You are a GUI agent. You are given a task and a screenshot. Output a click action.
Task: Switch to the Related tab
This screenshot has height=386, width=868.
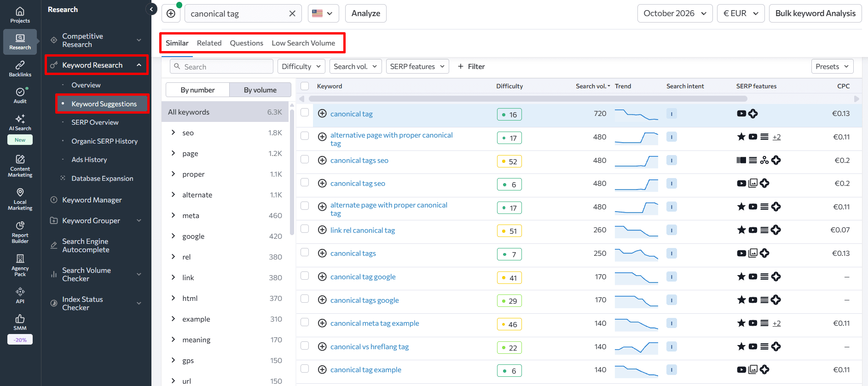pyautogui.click(x=209, y=43)
